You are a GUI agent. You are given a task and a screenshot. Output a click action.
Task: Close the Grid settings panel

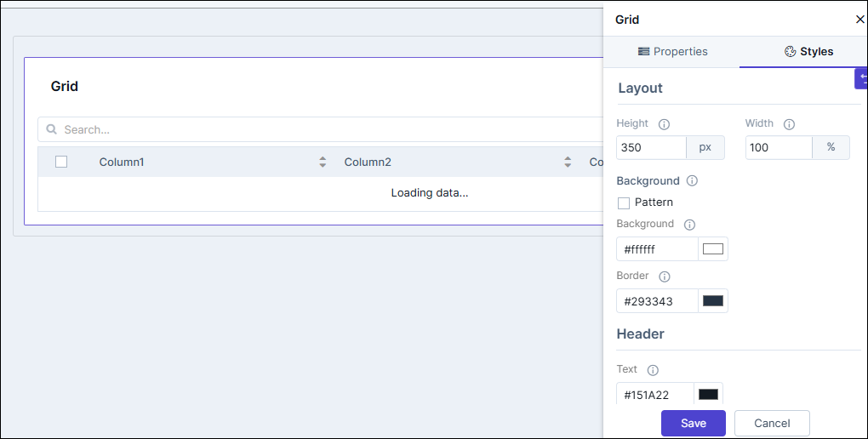tap(859, 20)
